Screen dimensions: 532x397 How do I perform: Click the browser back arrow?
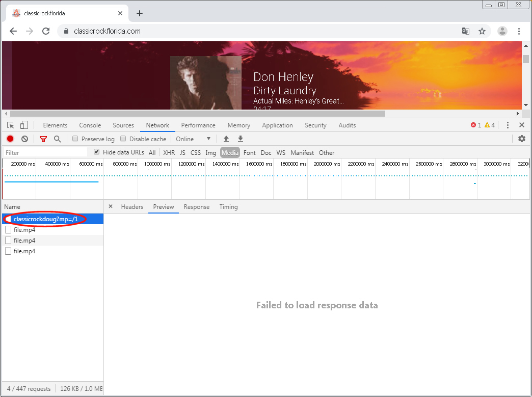coord(13,31)
